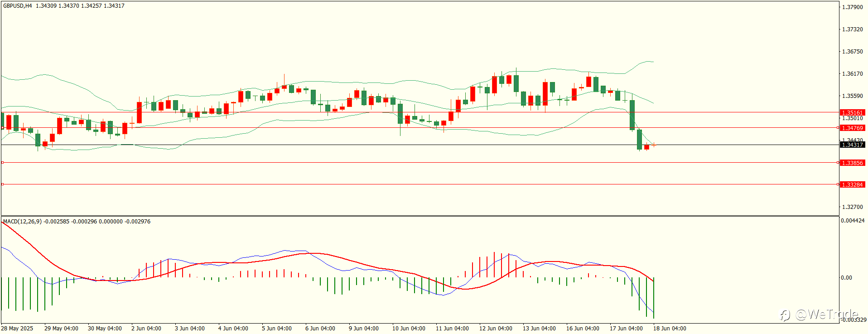
Task: Select the 1.33856 support level label
Action: click(852, 163)
